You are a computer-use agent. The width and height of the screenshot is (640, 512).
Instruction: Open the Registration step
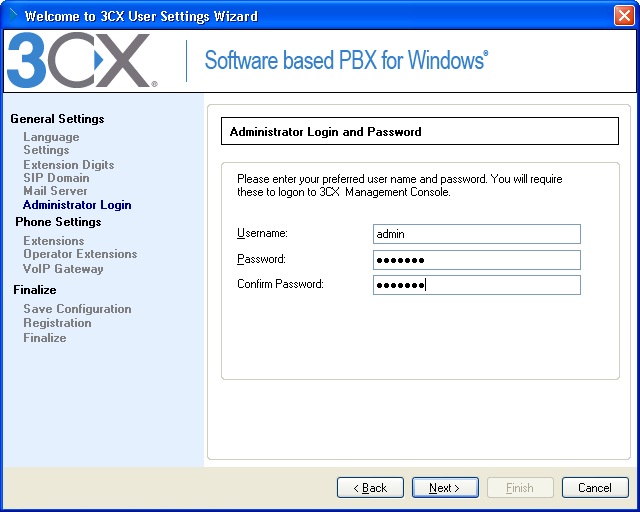pyautogui.click(x=57, y=323)
